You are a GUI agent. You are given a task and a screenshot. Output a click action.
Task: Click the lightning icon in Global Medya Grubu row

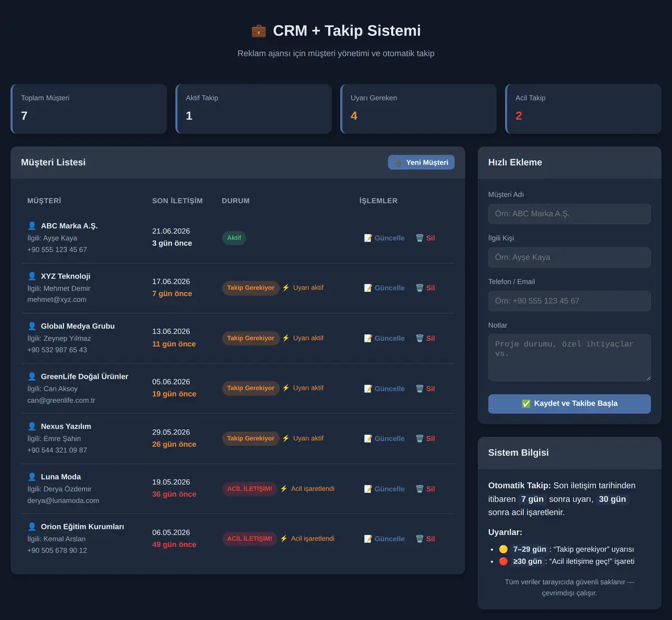click(286, 338)
